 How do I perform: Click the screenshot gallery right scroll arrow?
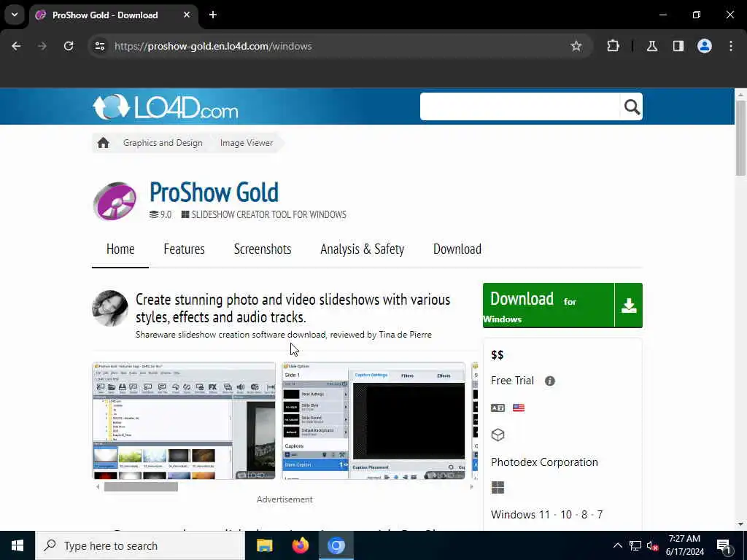(472, 486)
